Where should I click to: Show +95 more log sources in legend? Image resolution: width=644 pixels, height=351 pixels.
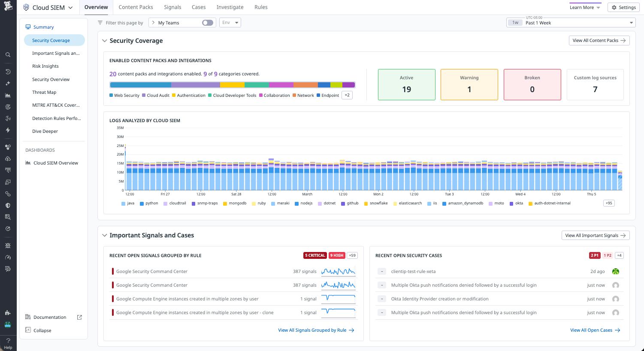609,203
